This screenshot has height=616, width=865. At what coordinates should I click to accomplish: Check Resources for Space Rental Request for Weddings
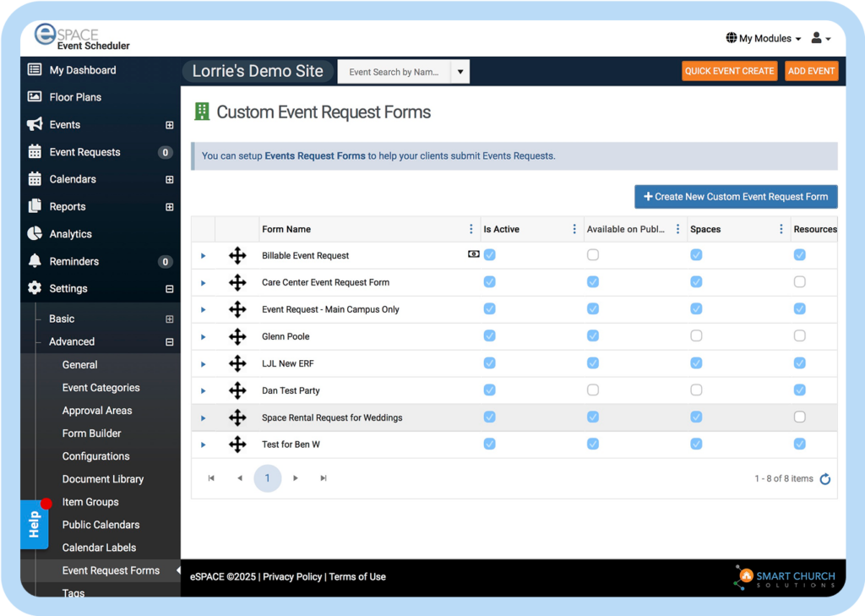[799, 417]
